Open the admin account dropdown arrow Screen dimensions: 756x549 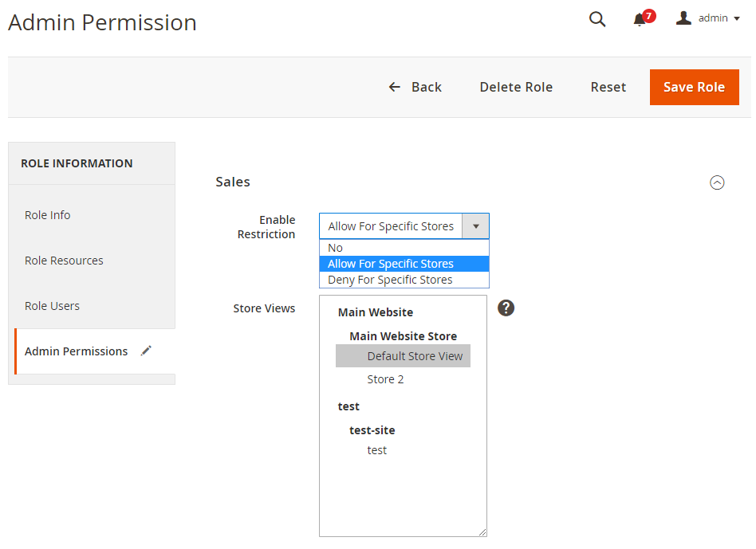click(x=737, y=19)
